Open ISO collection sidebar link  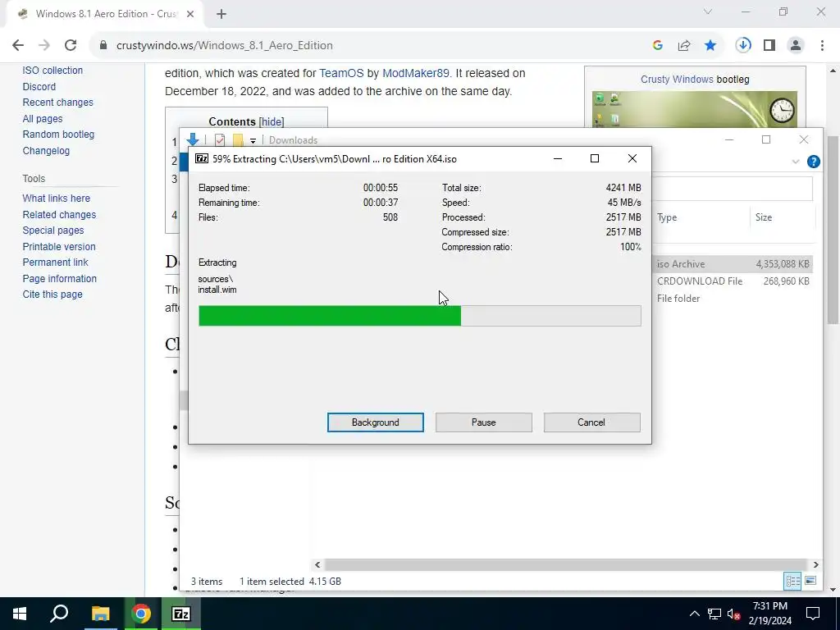pos(52,71)
